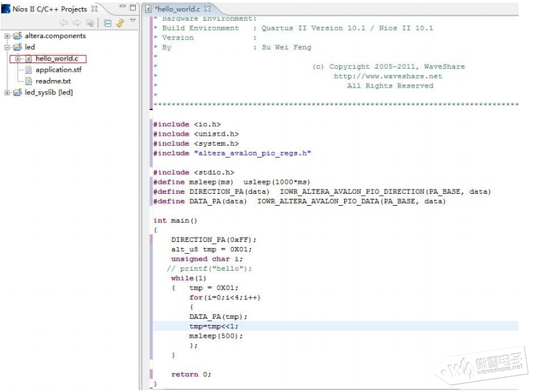
Task: Click the '#include <io.h>' line
Action: [187, 124]
